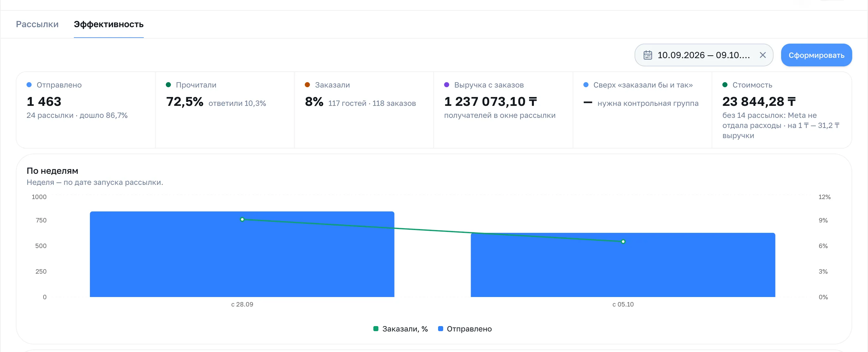Click the cost value 23 844,28 ₸

point(759,101)
